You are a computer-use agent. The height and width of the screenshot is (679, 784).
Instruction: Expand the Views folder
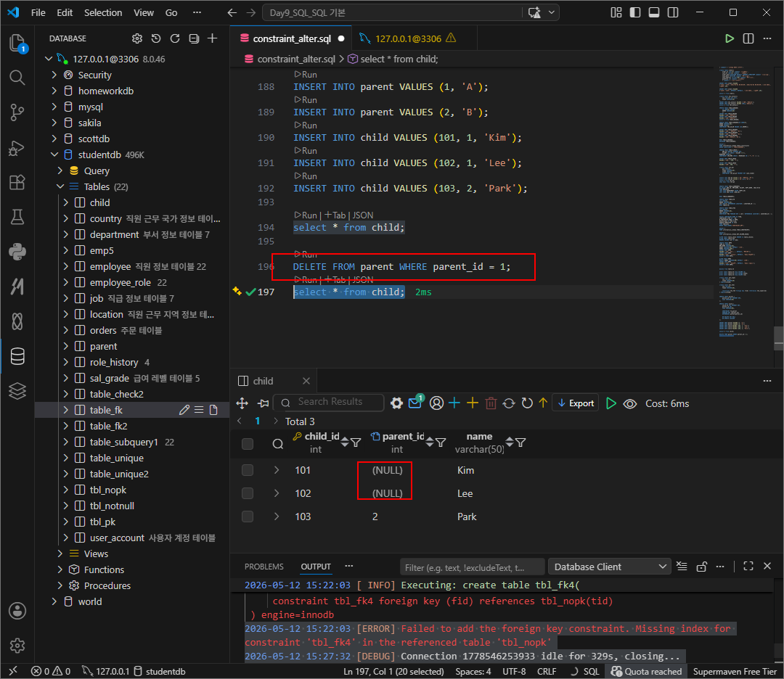(x=60, y=554)
